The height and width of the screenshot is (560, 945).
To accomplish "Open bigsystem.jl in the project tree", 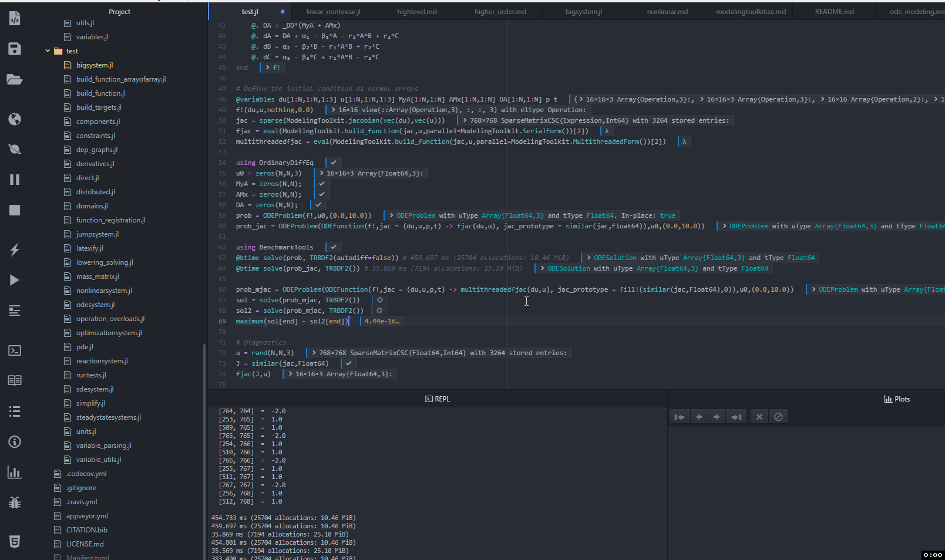I will click(x=95, y=65).
